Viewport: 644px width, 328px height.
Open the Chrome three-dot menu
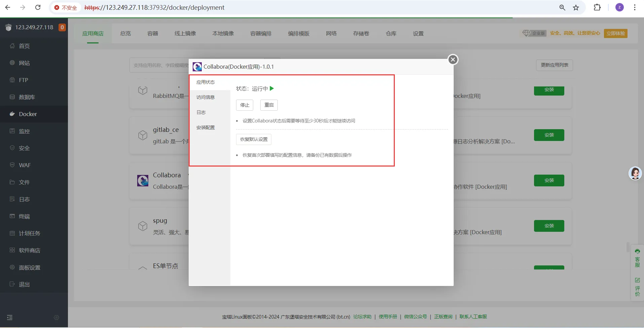point(635,7)
